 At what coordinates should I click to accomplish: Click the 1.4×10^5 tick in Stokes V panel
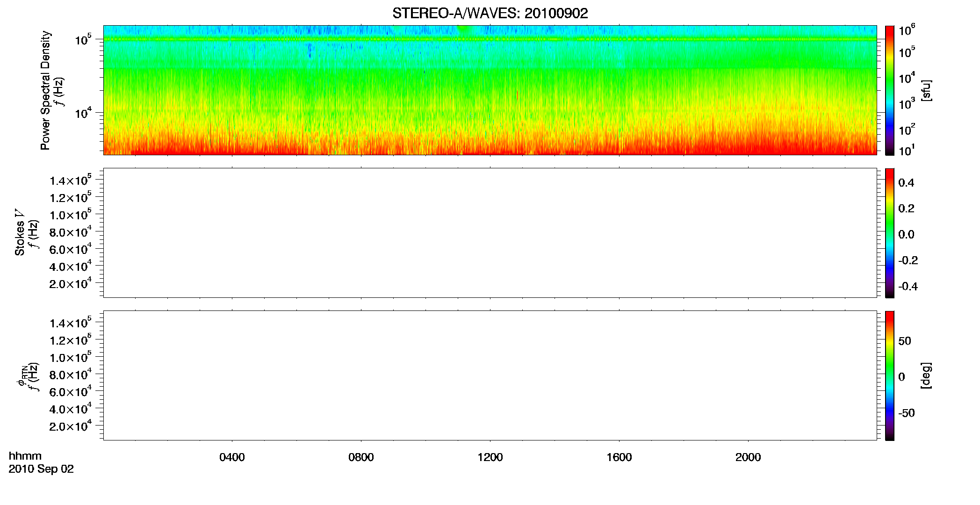[x=71, y=180]
